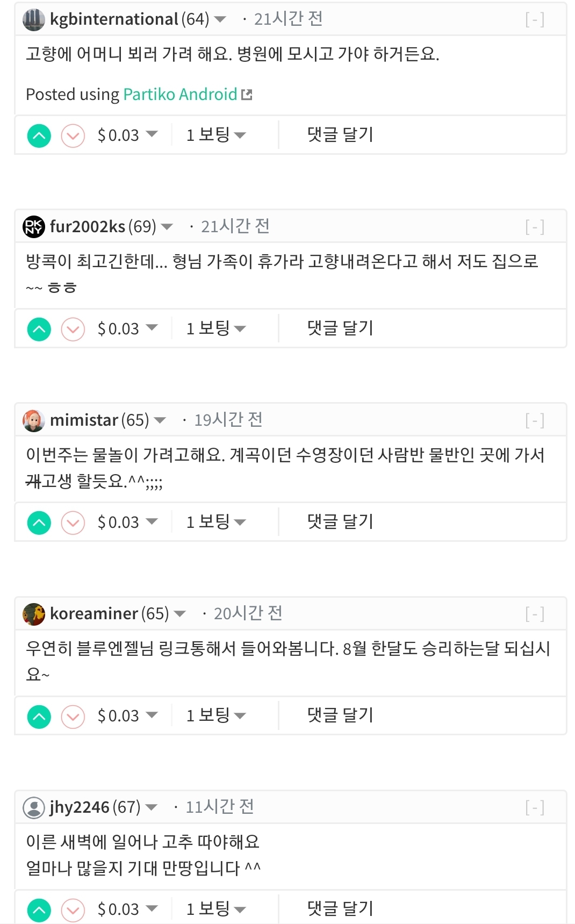This screenshot has height=924, width=575.
Task: Downvote jhy2246's comment
Action: pos(73,909)
